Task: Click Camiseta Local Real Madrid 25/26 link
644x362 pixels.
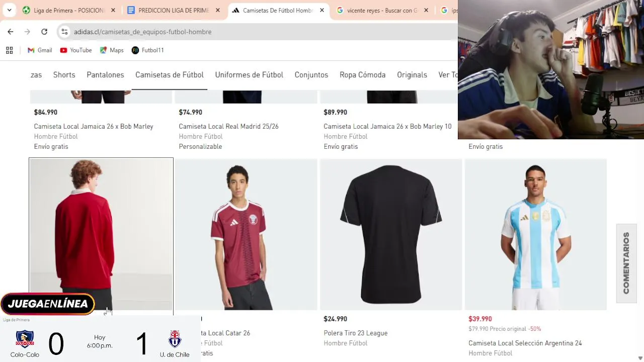Action: [228, 126]
